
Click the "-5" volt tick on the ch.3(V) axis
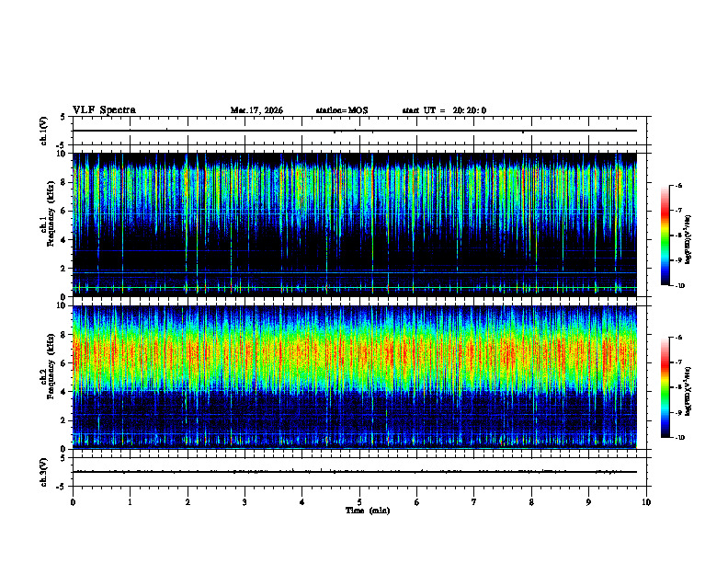point(63,487)
